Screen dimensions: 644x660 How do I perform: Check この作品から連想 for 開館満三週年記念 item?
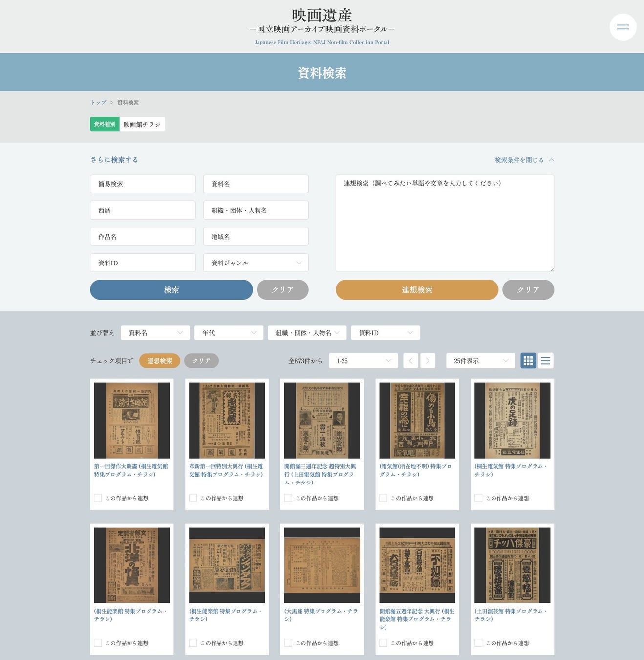tap(288, 498)
